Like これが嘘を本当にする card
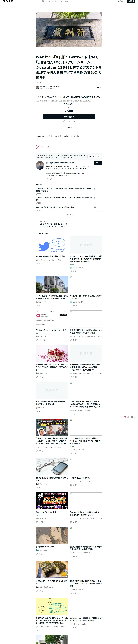This screenshot has height=644, width=138. tap(71, 453)
